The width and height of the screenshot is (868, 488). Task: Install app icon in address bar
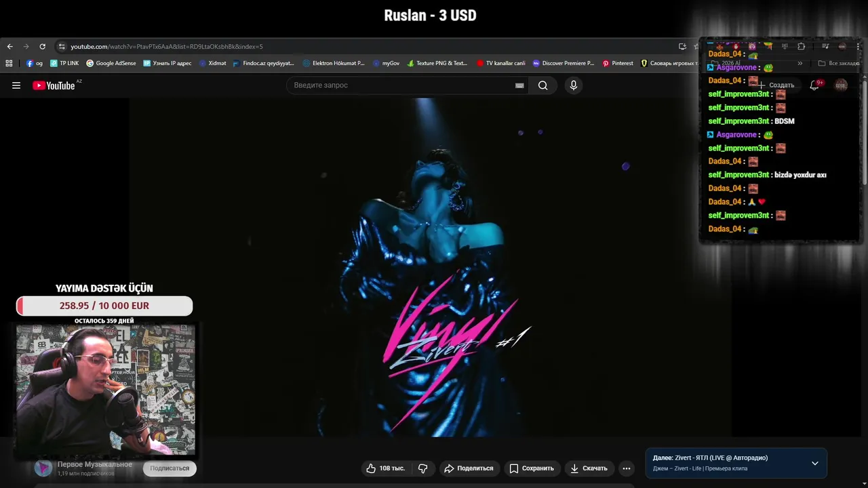682,46
